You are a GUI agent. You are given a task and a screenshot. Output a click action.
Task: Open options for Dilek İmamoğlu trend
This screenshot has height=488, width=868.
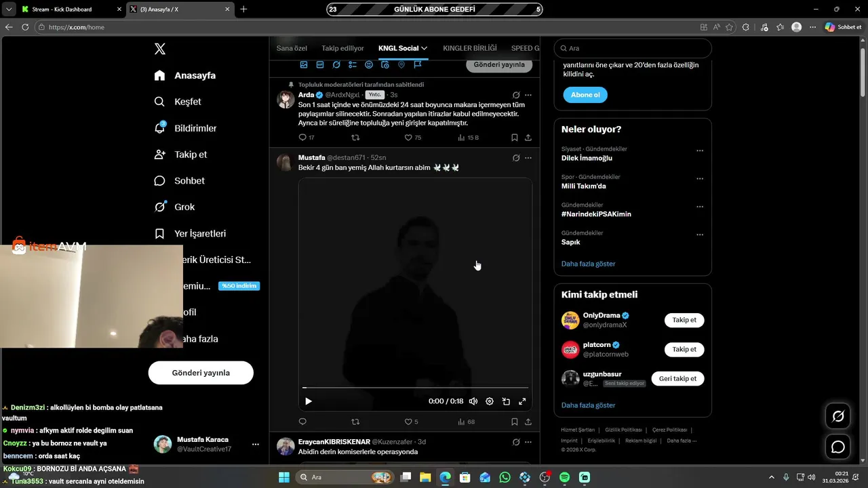click(700, 151)
